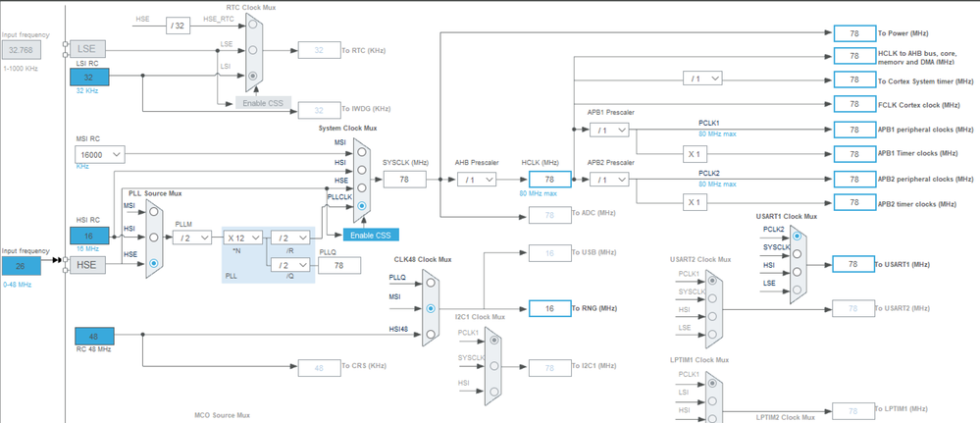Open the Cortex System timer divider dropdown
Image resolution: width=980 pixels, height=423 pixels.
[703, 79]
